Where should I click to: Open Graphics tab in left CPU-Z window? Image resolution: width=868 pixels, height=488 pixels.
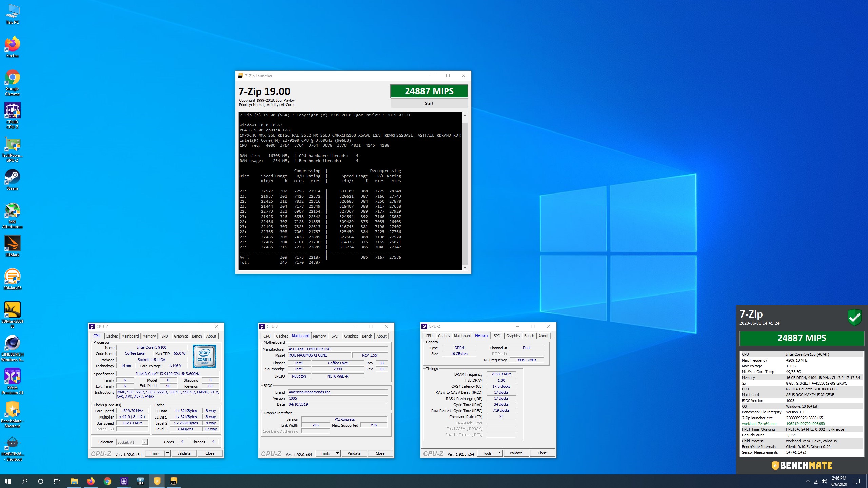click(x=181, y=336)
